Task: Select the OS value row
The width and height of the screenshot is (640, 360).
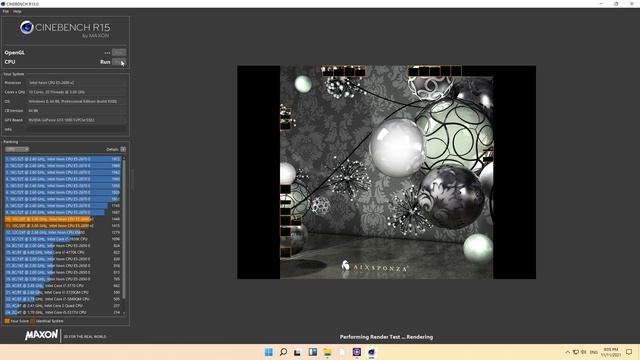Action: point(76,101)
